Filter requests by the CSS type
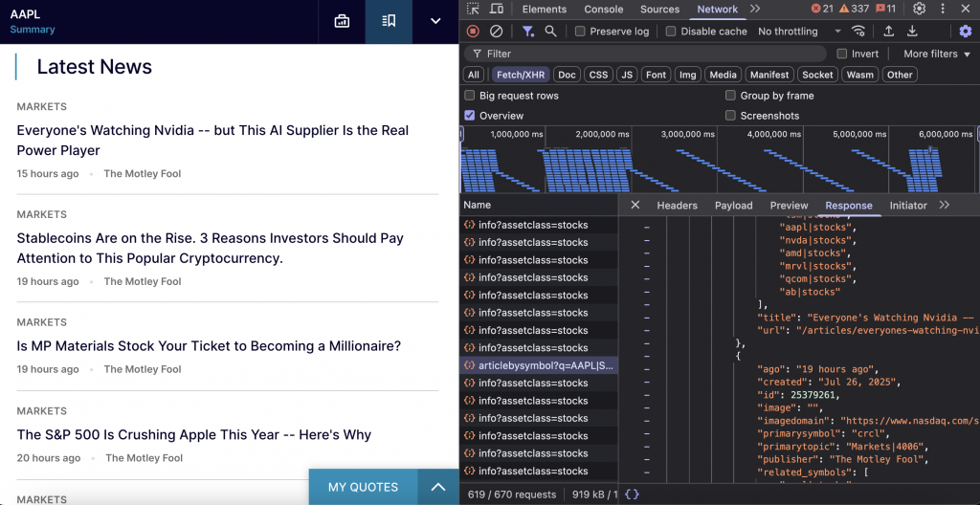The image size is (980, 505). [598, 75]
